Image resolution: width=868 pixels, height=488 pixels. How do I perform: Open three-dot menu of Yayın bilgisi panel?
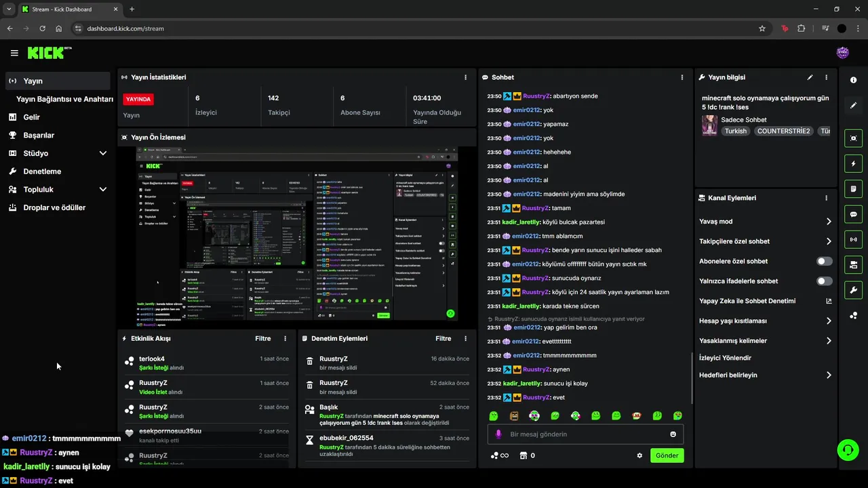[x=826, y=77]
